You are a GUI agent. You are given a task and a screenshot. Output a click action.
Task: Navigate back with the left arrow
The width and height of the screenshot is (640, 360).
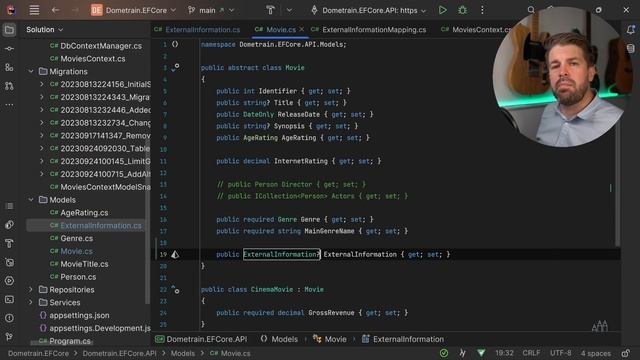click(x=56, y=10)
